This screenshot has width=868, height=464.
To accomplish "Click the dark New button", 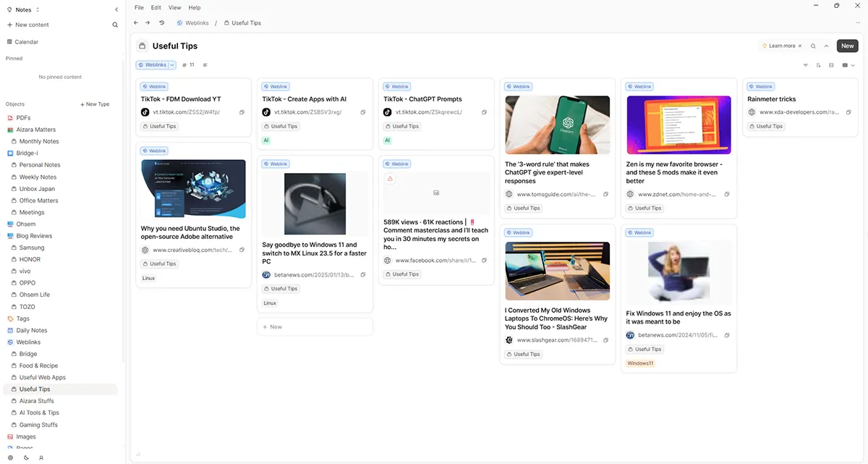I will coord(847,46).
